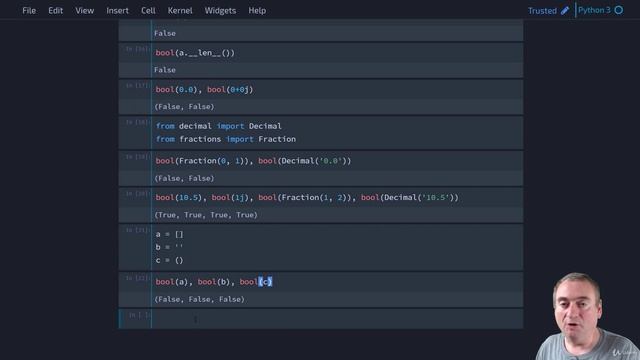Click output '(False, False)' below Fraction cell
640x360 pixels.
[x=184, y=178]
